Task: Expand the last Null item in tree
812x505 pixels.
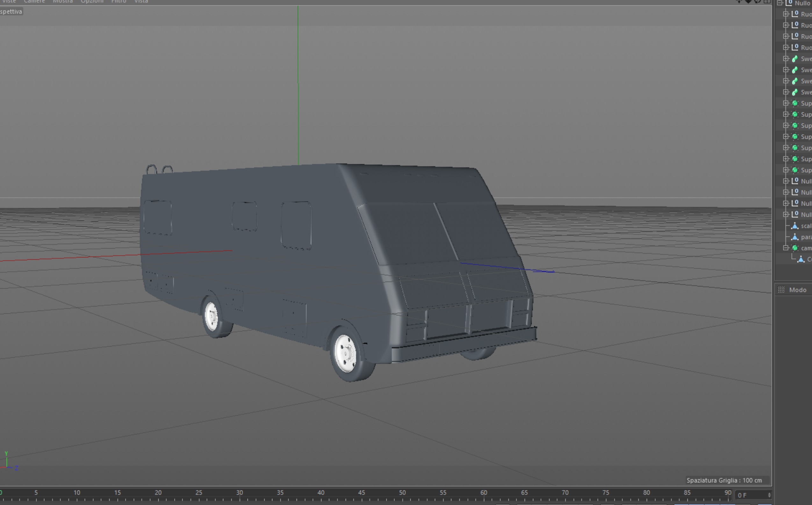Action: 786,214
